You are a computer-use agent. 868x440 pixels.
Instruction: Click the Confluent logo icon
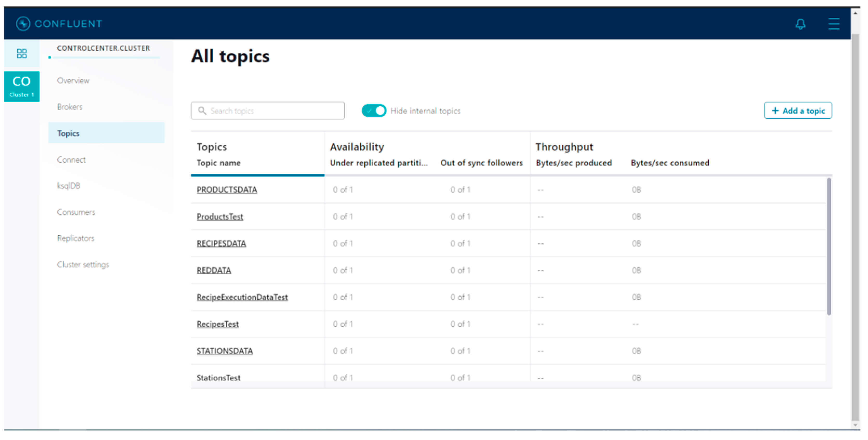(x=23, y=24)
